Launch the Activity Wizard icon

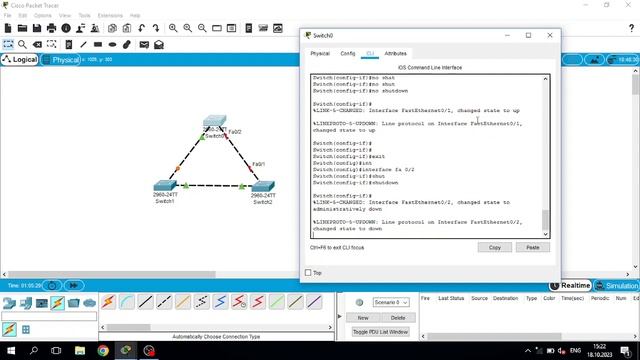tap(80, 28)
